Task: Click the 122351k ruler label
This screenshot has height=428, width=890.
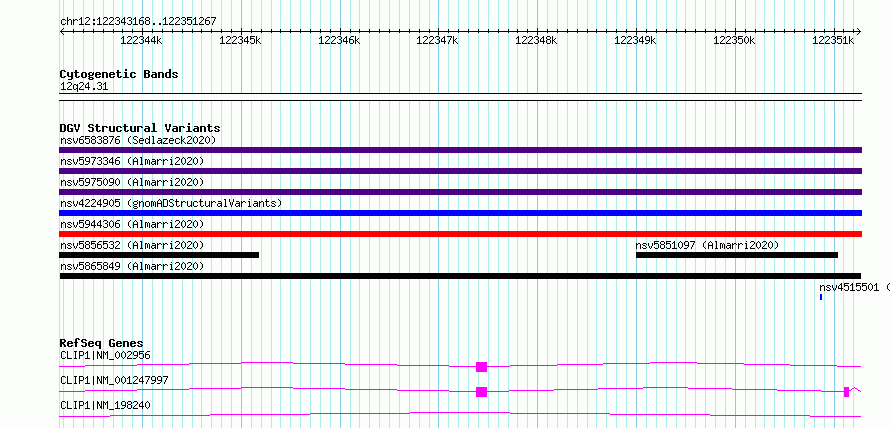Action: coord(833,41)
